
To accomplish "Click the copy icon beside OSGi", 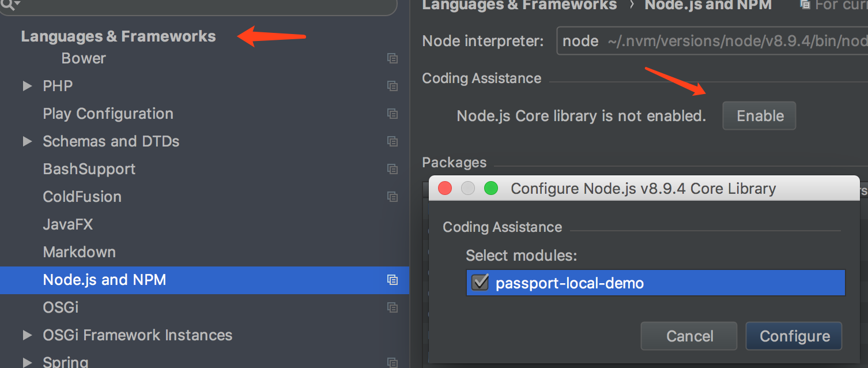I will coord(393,307).
